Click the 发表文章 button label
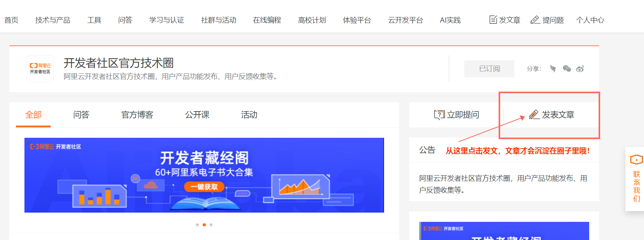 tap(558, 115)
